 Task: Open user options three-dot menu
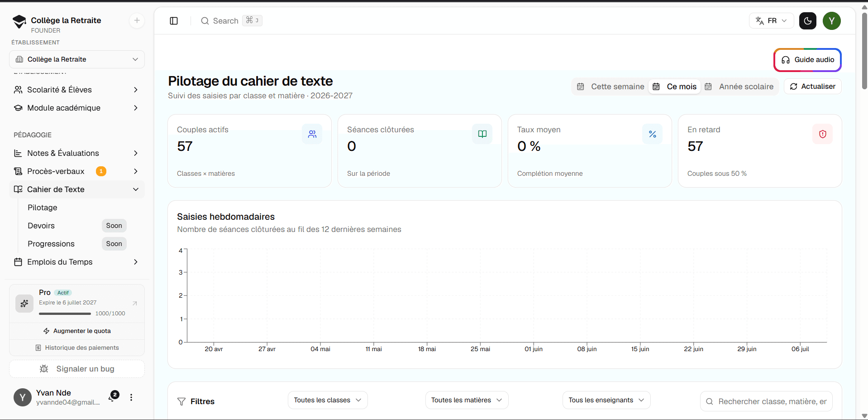131,397
